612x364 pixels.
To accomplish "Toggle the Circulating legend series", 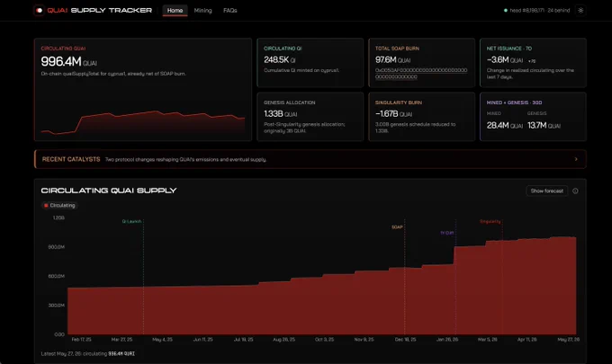I will tap(59, 206).
